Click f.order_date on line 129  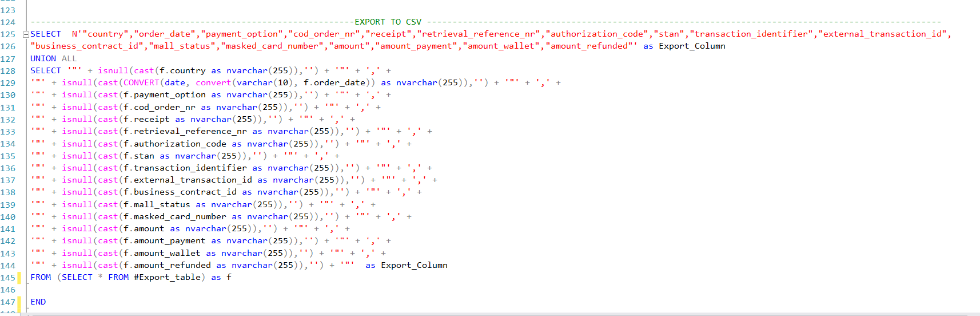334,82
